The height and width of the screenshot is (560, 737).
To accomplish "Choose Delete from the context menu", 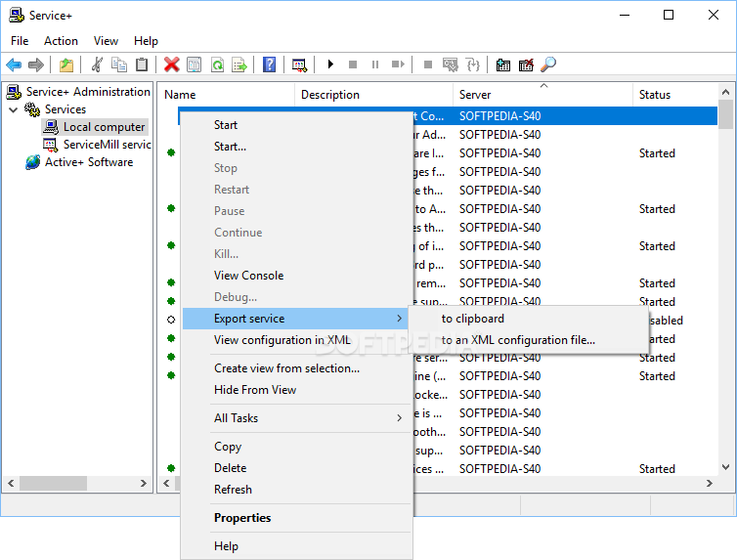I will [x=296, y=468].
